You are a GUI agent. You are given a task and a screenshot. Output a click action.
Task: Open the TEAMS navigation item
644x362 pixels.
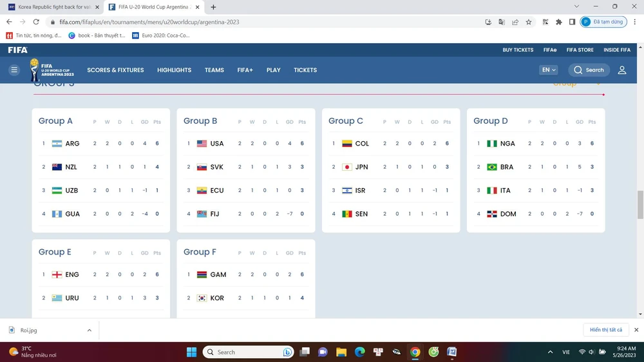[214, 70]
